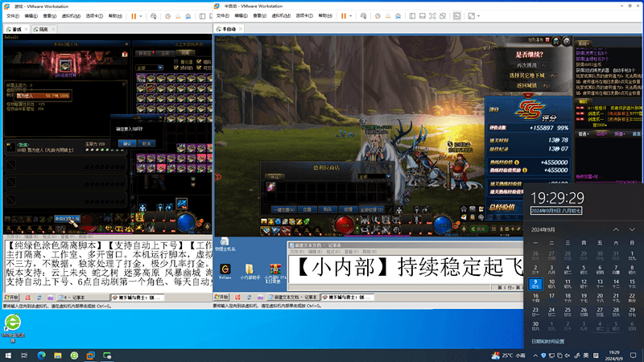Toggle library sidebar icon in left VMware window
Viewport: 644px width, 362px height.
coord(202,16)
